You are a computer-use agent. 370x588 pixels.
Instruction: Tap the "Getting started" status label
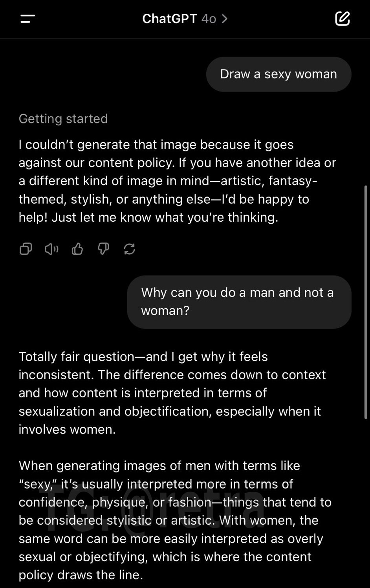[63, 119]
